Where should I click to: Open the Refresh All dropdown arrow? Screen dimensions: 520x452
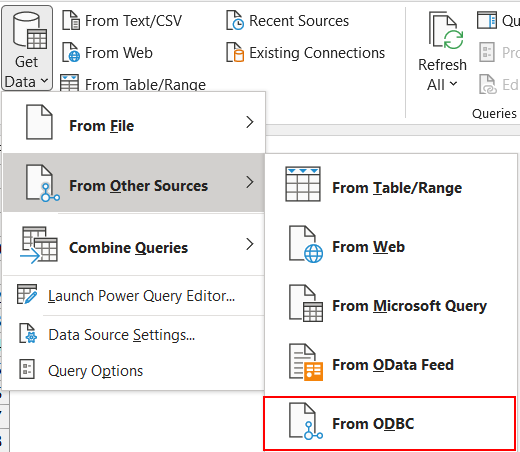tap(453, 84)
